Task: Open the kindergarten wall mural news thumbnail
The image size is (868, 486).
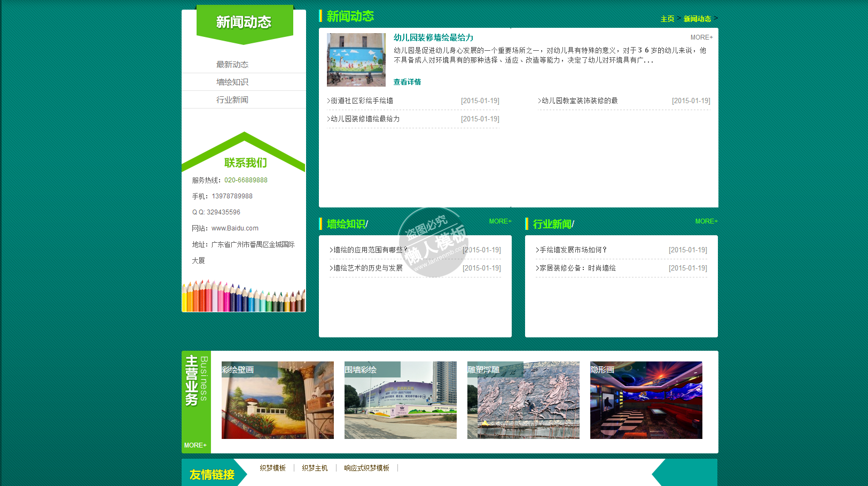Action: coord(356,60)
